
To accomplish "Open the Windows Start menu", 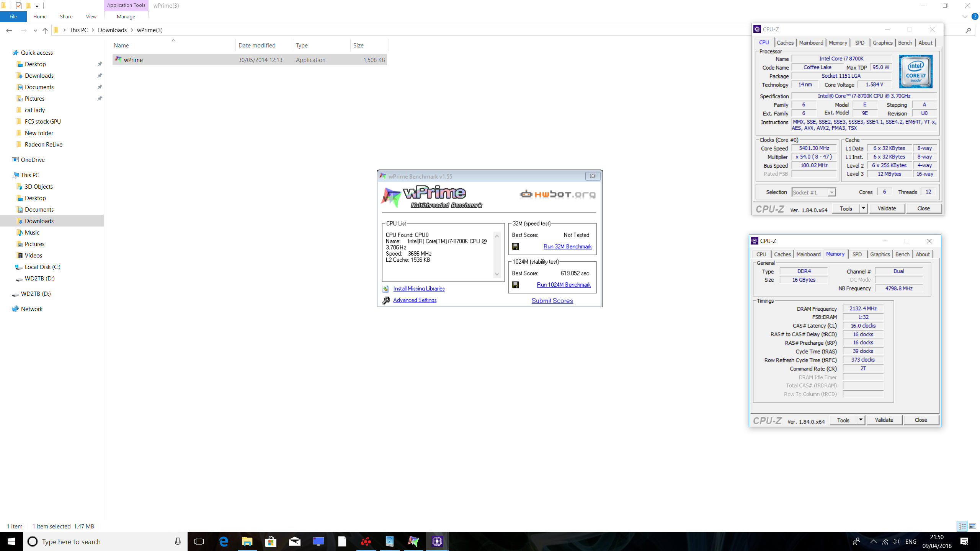I will click(x=11, y=541).
